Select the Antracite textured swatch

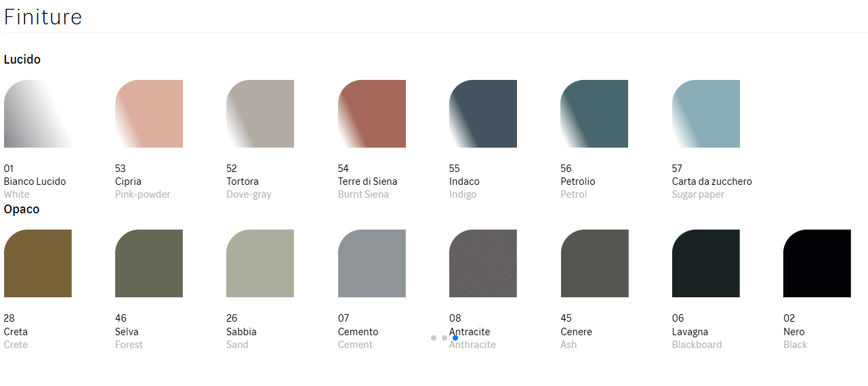(483, 263)
